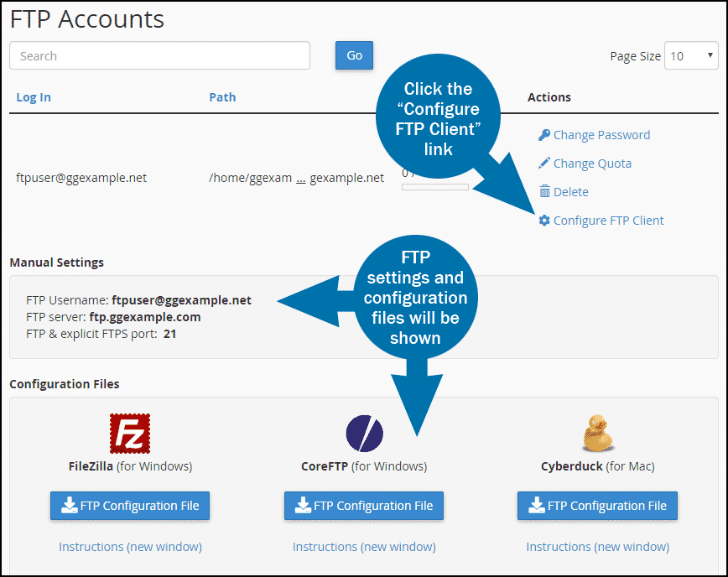Focus the Search input field
Viewport: 728px width, 577px height.
(x=159, y=56)
